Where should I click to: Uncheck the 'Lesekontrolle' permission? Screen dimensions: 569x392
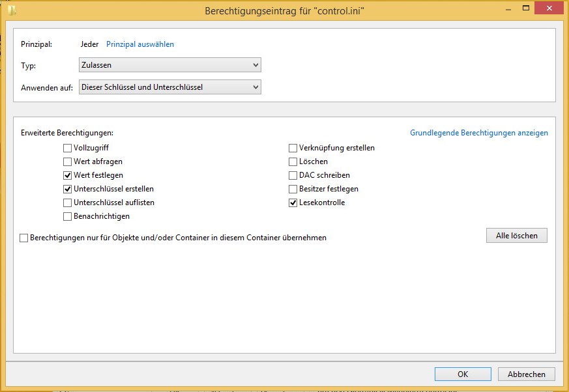coord(293,203)
